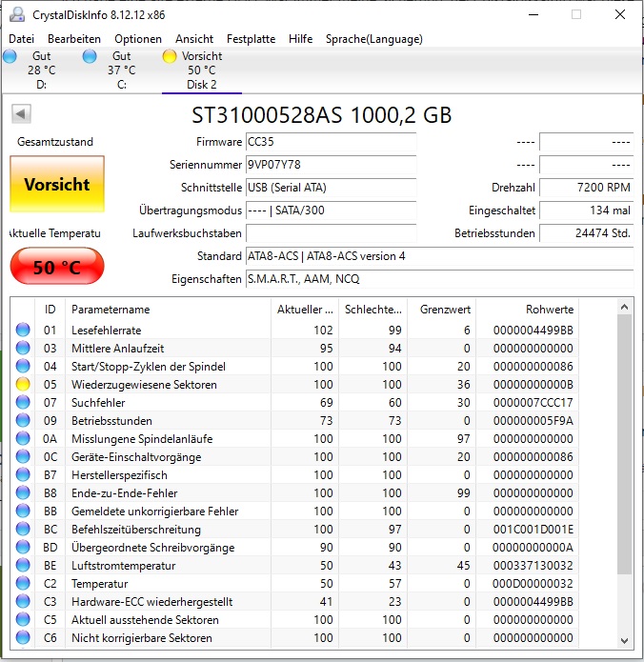Image resolution: width=644 pixels, height=662 pixels.
Task: Click the Betriebsstunden value 24474 Std.
Action: [x=587, y=233]
